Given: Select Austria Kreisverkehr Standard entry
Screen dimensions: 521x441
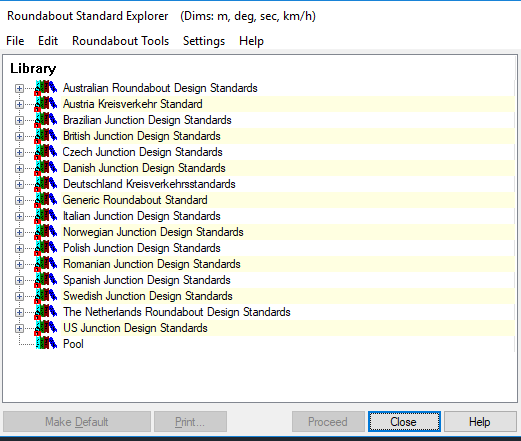Looking at the screenshot, I should coord(133,104).
